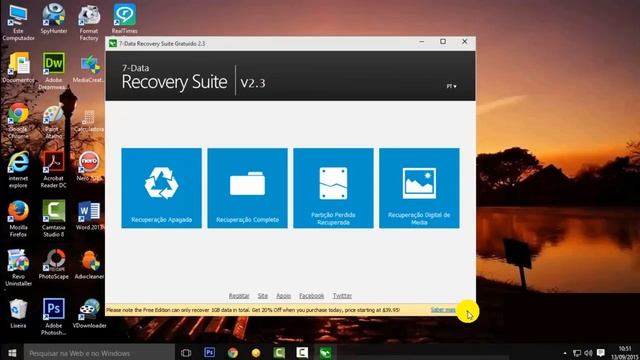Show hidden system tray icons
The height and width of the screenshot is (360, 640).
(565, 353)
